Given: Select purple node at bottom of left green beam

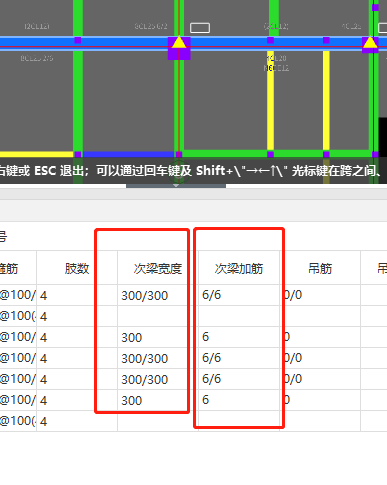Looking at the screenshot, I should pyautogui.click(x=78, y=154).
